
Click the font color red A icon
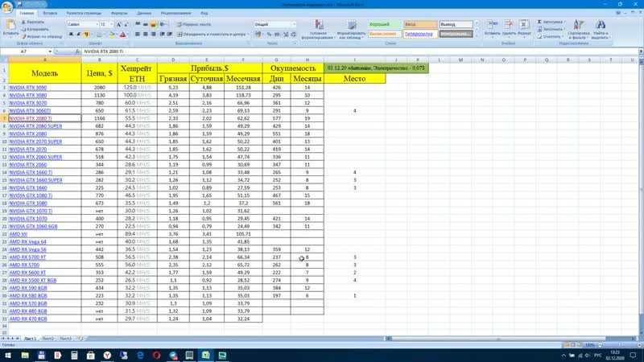pos(122,35)
